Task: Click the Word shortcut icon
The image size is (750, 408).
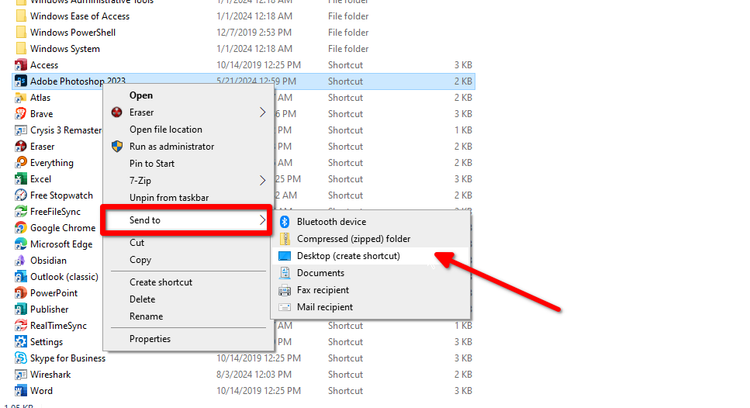Action: 21,390
